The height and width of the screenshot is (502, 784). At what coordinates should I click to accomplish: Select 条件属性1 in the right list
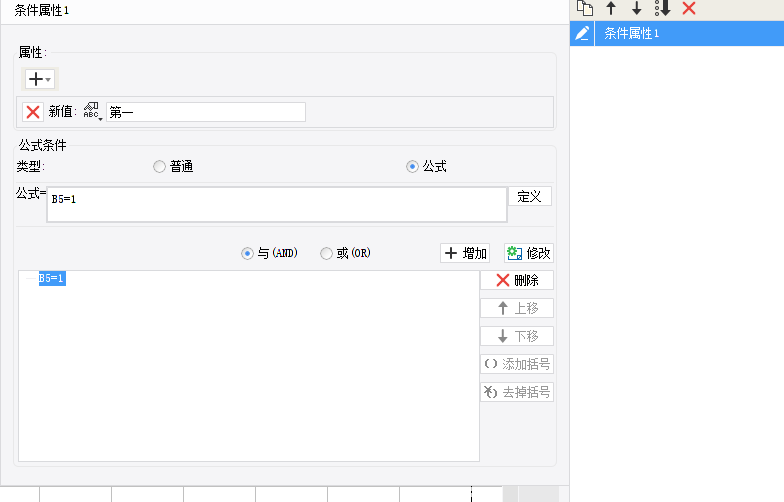pos(689,34)
